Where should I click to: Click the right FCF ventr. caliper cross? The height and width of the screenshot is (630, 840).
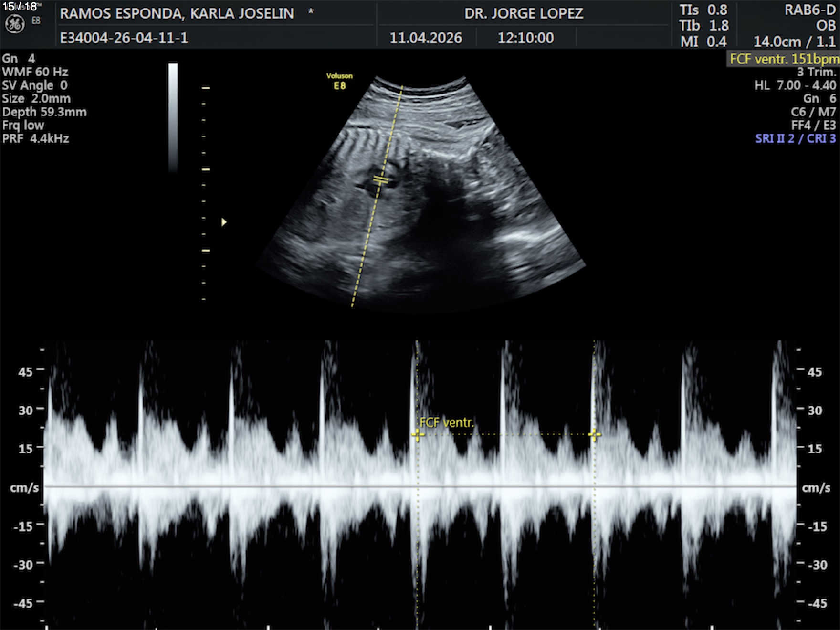point(594,434)
